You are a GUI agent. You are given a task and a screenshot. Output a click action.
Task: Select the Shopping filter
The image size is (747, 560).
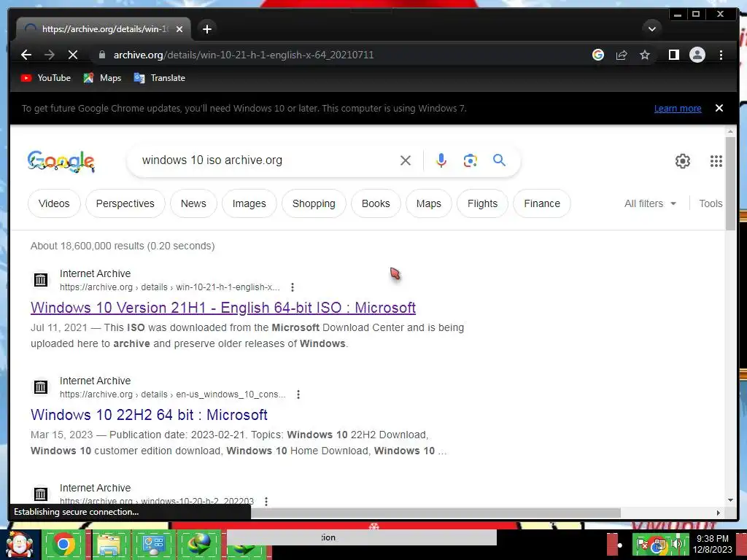[x=314, y=203]
